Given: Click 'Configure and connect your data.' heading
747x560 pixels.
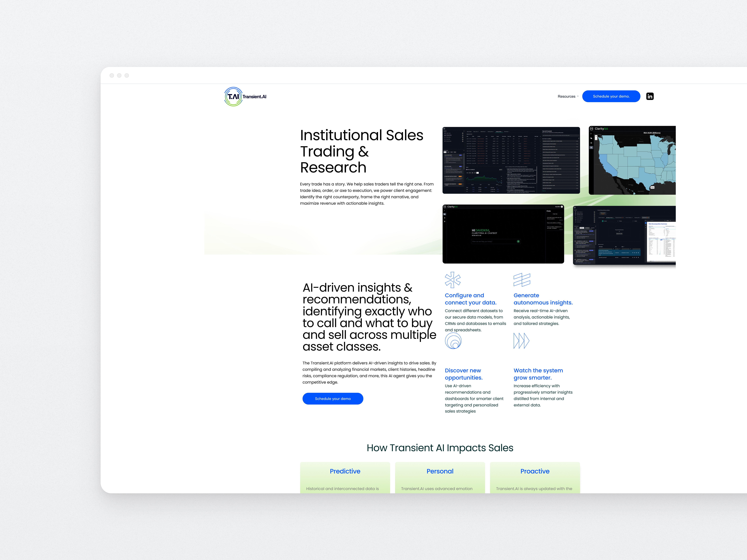Looking at the screenshot, I should point(470,299).
